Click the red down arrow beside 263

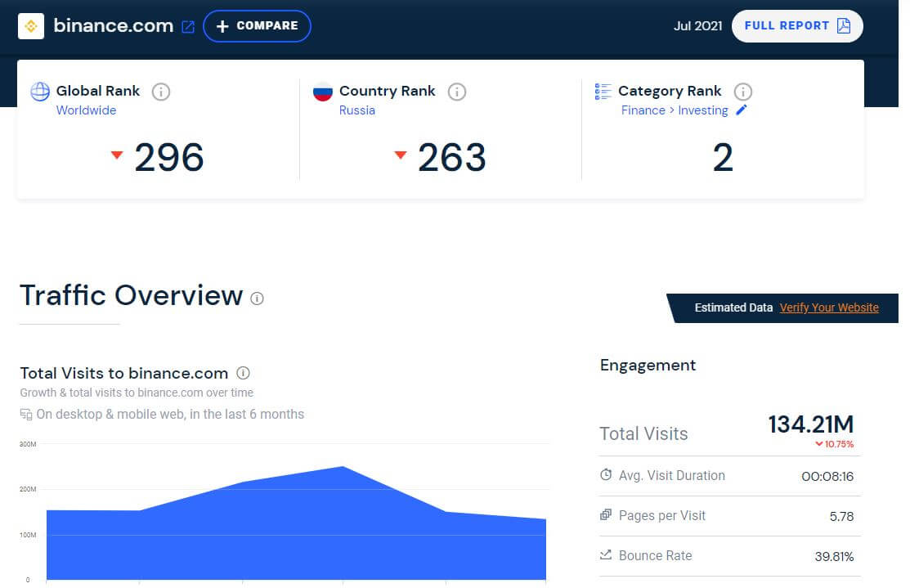coord(400,155)
